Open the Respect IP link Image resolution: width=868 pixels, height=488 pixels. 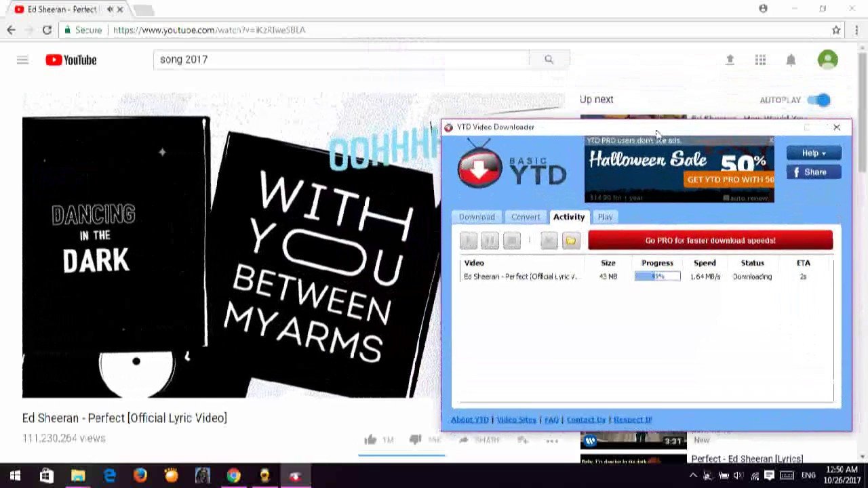(633, 420)
